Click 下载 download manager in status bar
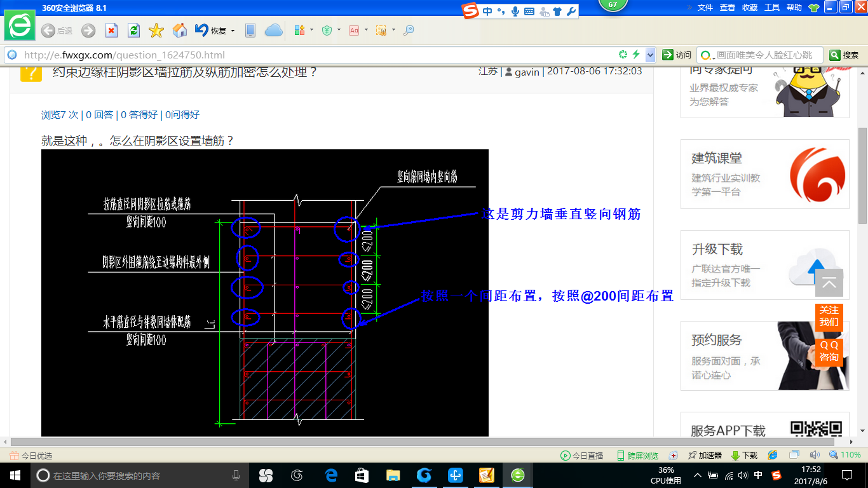The height and width of the screenshot is (488, 868). (x=744, y=456)
